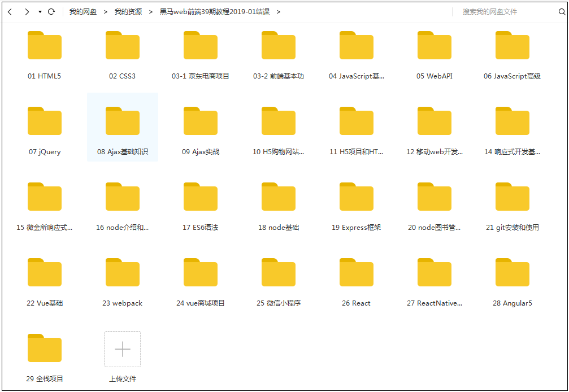Select the 17 ES6语法 folder icon
Image resolution: width=569 pixels, height=392 pixels.
(x=201, y=197)
